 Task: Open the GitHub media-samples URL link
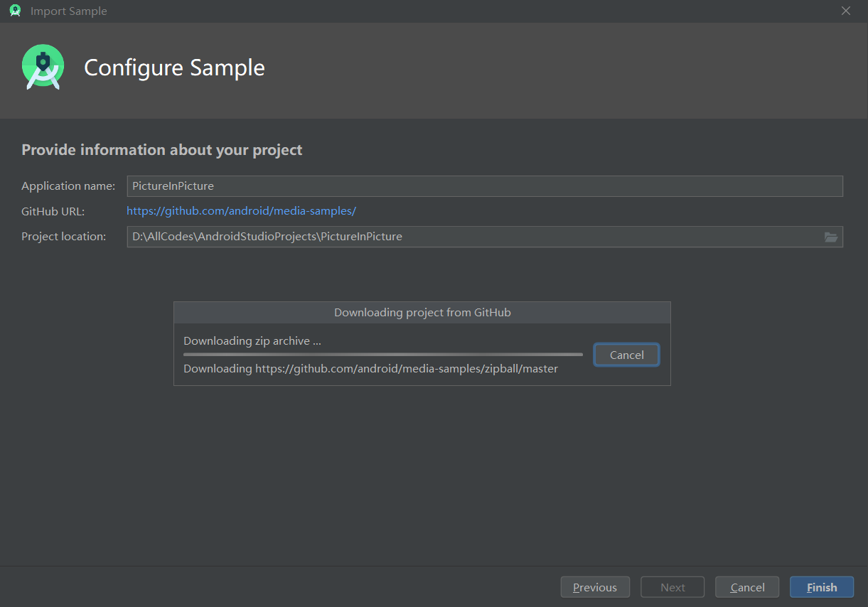coord(241,211)
